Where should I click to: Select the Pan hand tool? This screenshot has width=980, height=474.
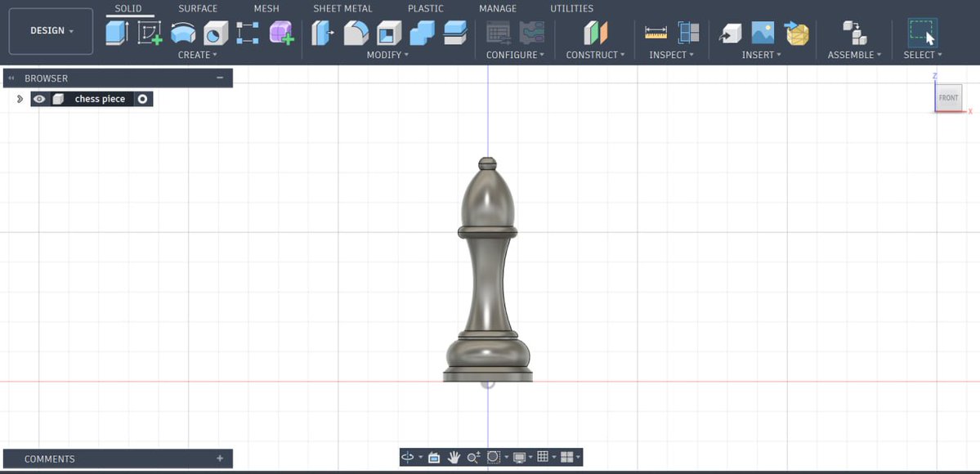pyautogui.click(x=454, y=457)
